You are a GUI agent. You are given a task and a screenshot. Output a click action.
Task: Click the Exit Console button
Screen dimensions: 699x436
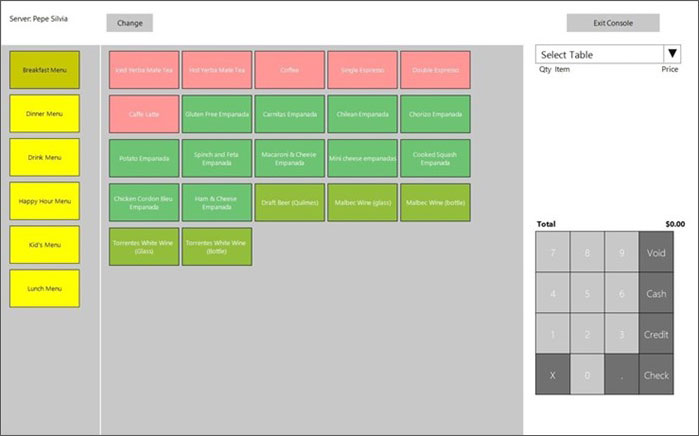coord(613,23)
